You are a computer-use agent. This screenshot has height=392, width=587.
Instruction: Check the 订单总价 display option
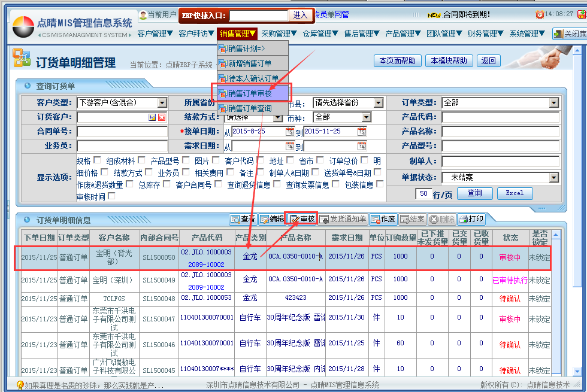(364, 160)
